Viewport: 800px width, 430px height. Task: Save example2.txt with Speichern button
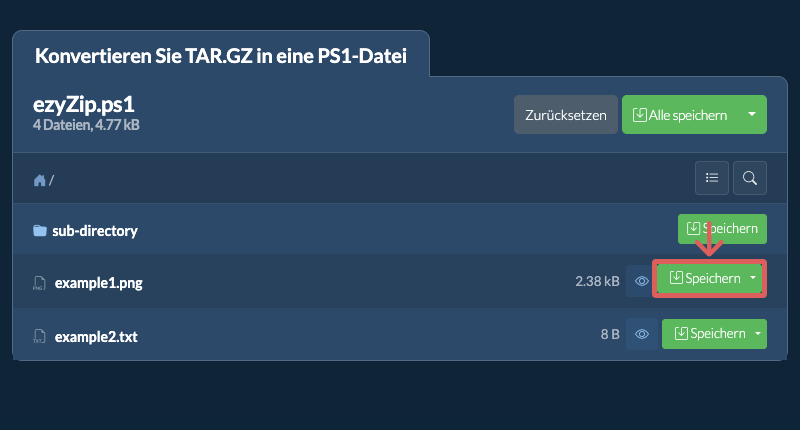706,334
